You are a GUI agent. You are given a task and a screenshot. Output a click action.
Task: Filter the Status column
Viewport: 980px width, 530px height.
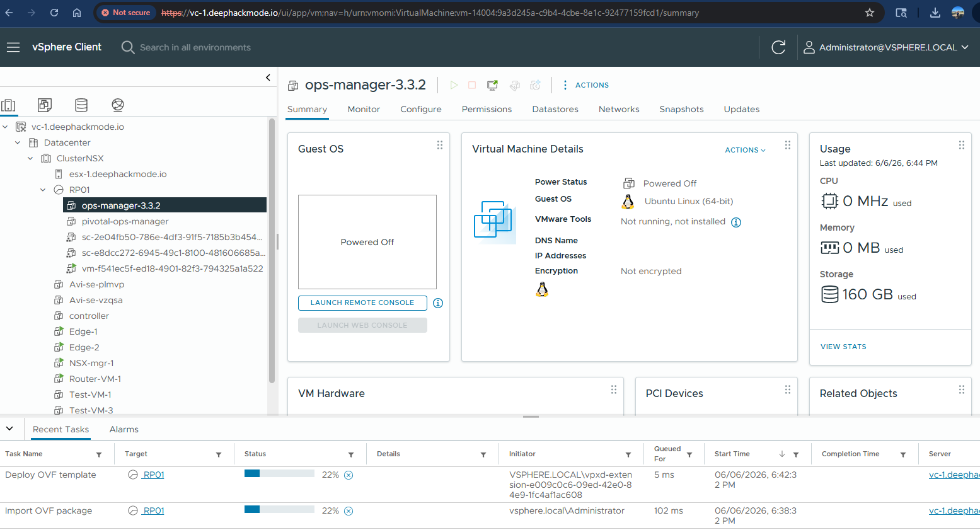[x=351, y=454]
